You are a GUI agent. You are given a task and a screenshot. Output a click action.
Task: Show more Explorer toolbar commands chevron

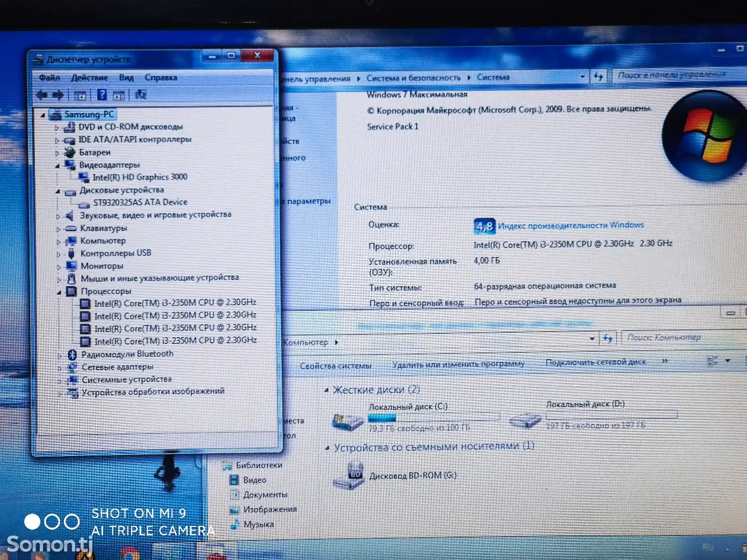coord(664,361)
